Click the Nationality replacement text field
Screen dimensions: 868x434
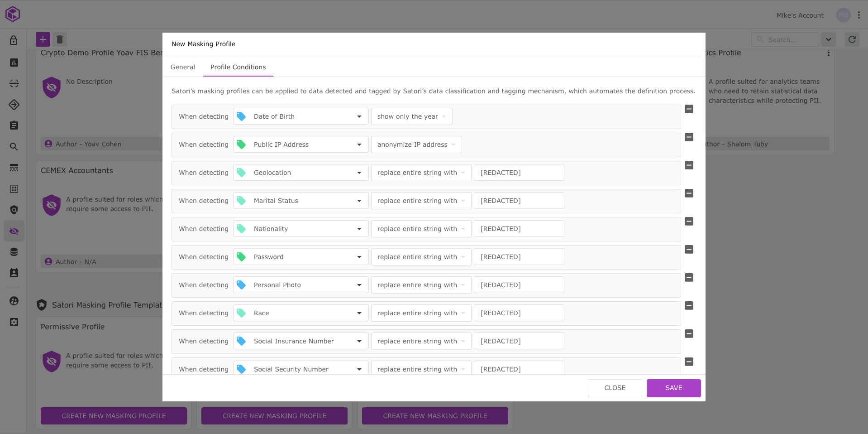(x=519, y=229)
